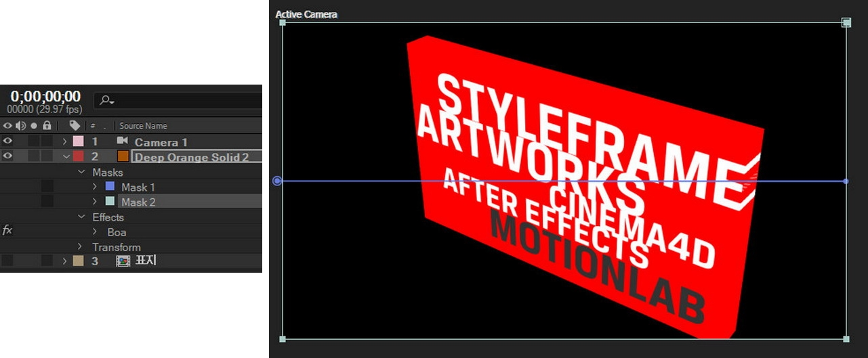Select the Boa effect name
This screenshot has height=358, width=868.
117,232
